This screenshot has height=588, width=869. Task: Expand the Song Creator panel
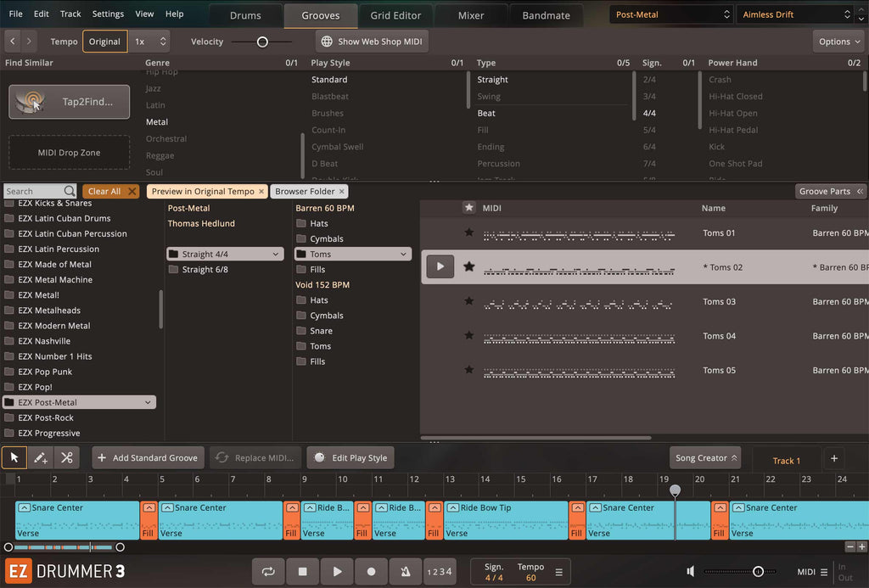[705, 458]
